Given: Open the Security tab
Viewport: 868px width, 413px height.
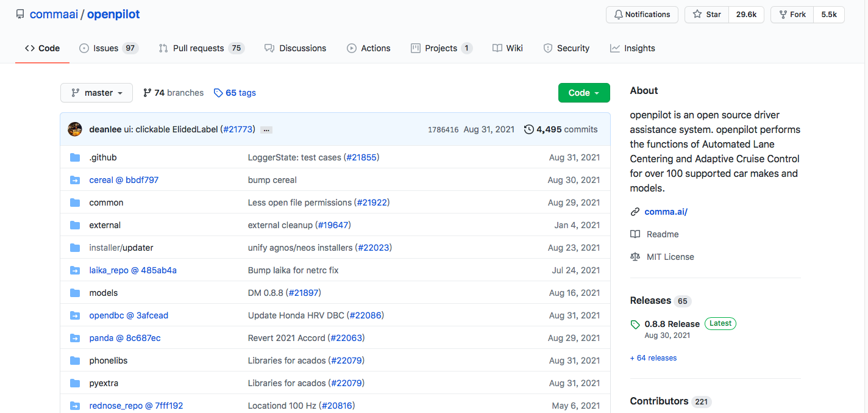Looking at the screenshot, I should click(x=566, y=48).
